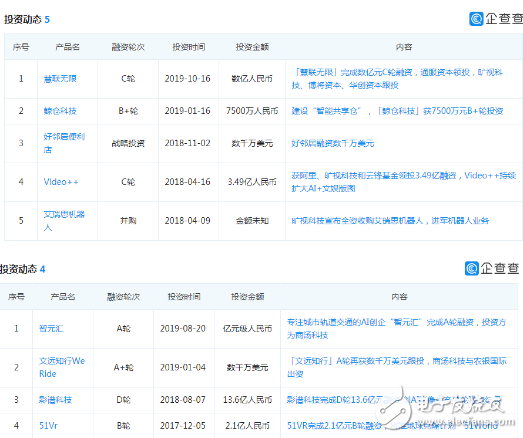The height and width of the screenshot is (438, 523).
Task: Open news link 好邻居融资数千万美元
Action: [333, 143]
